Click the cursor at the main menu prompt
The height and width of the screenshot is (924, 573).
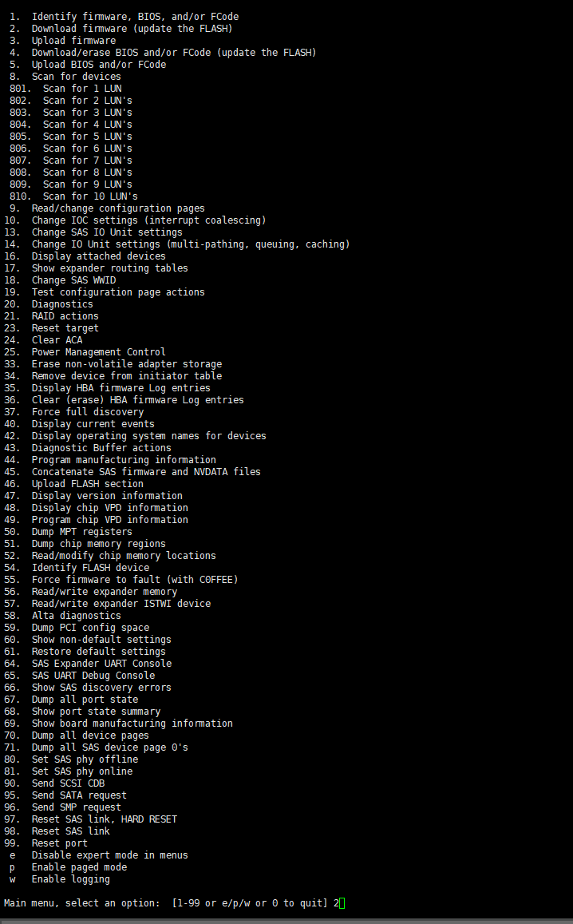click(342, 903)
